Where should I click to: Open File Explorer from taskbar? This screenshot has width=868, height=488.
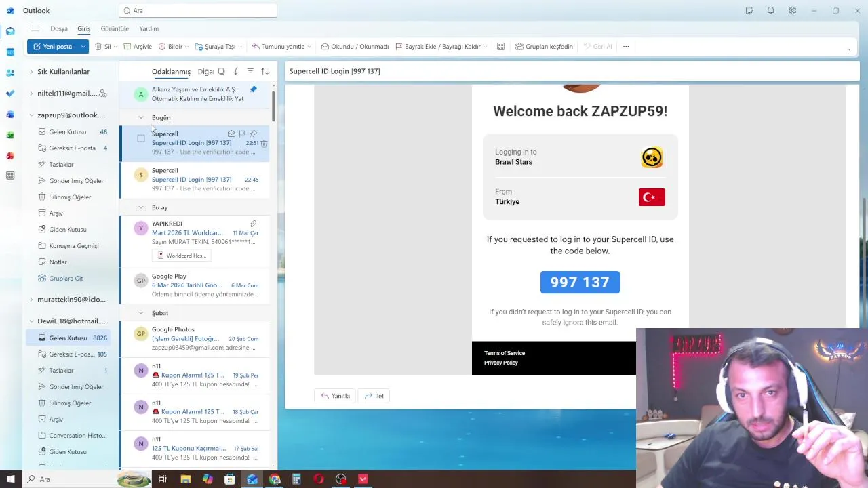185,479
